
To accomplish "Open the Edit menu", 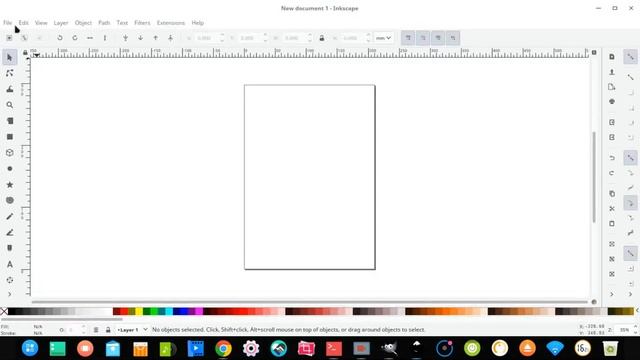I will click(23, 23).
